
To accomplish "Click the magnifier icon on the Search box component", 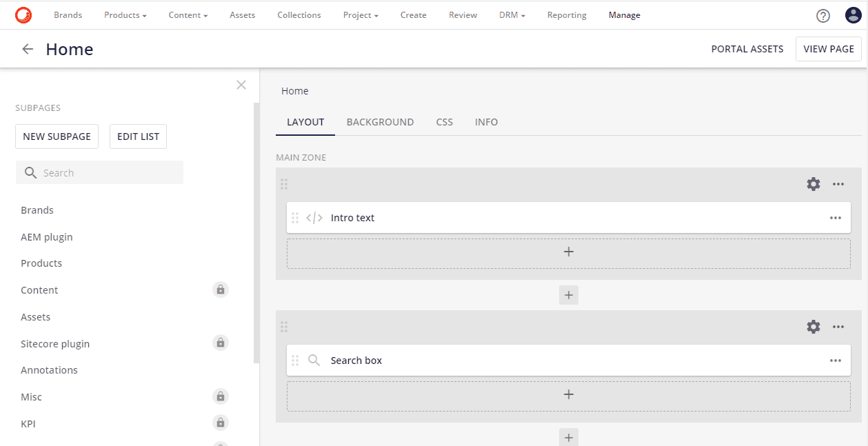I will click(314, 361).
